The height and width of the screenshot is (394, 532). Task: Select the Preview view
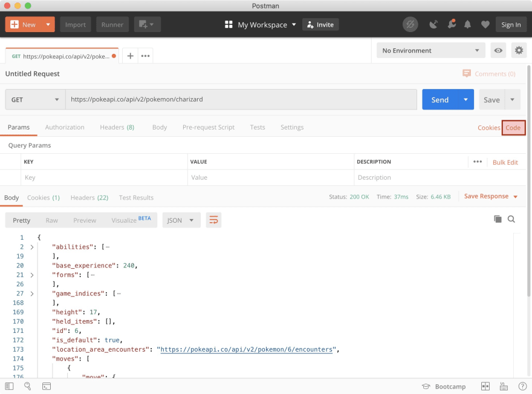tap(85, 220)
